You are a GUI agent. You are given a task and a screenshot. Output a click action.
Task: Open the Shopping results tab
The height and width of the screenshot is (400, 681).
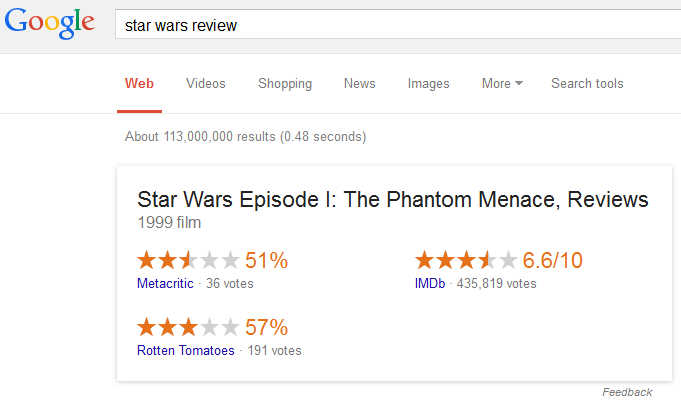[285, 84]
